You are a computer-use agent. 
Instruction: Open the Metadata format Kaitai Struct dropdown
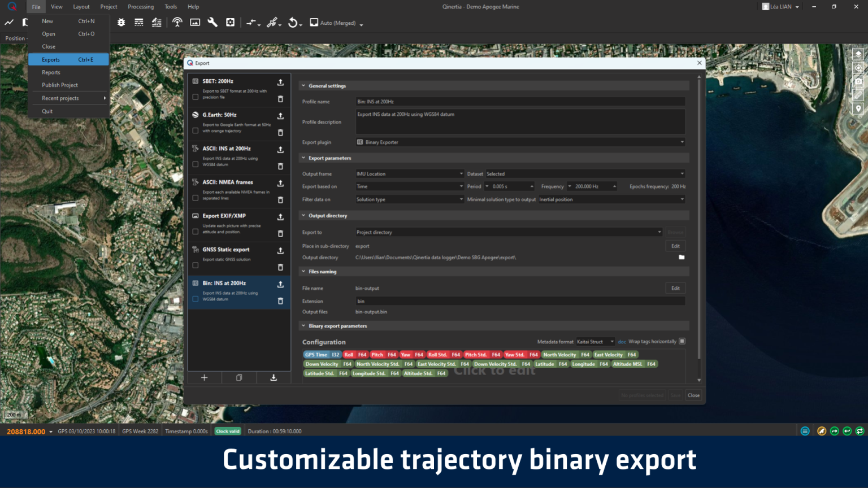pyautogui.click(x=596, y=342)
